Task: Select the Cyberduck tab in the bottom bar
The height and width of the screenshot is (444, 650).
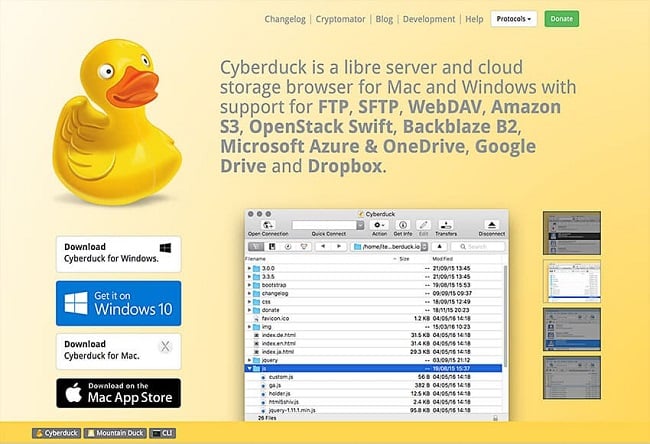Action: click(x=57, y=433)
